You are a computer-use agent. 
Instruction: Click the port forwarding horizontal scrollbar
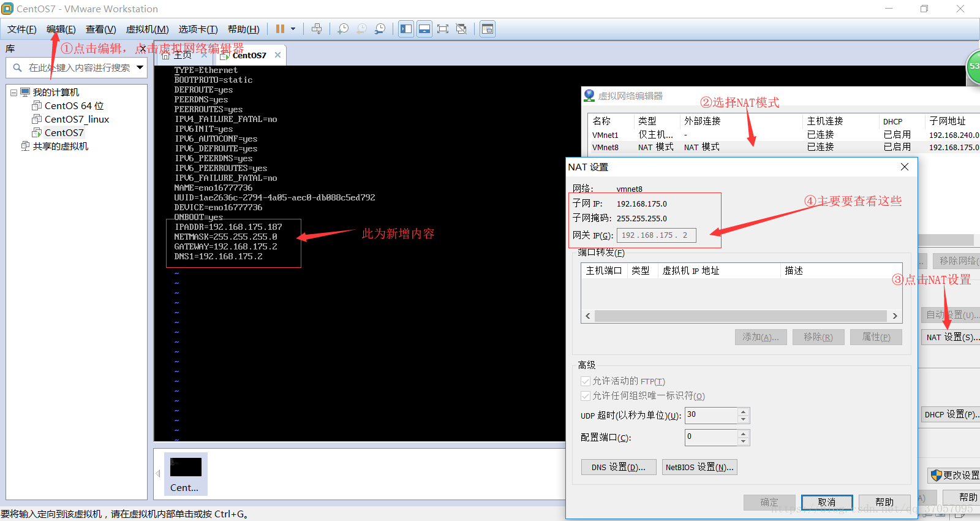click(741, 316)
